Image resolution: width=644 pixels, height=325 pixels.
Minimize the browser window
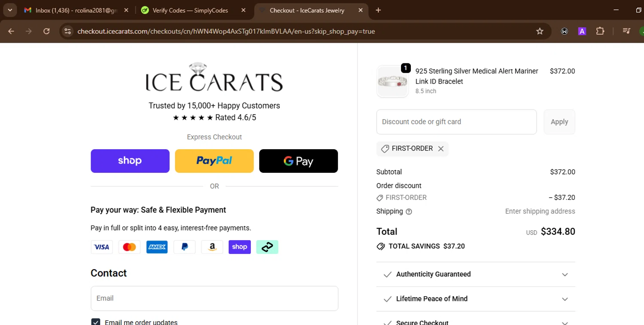[616, 10]
